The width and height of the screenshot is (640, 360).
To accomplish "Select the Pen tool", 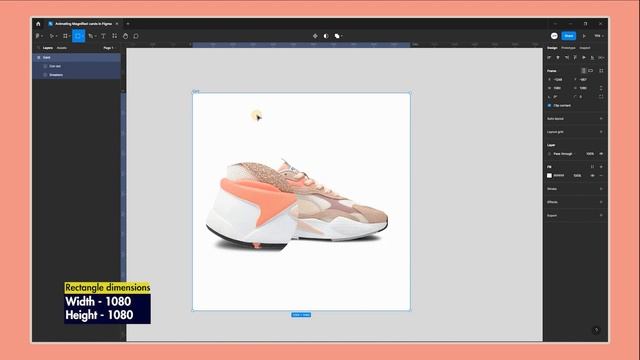I will (x=90, y=36).
